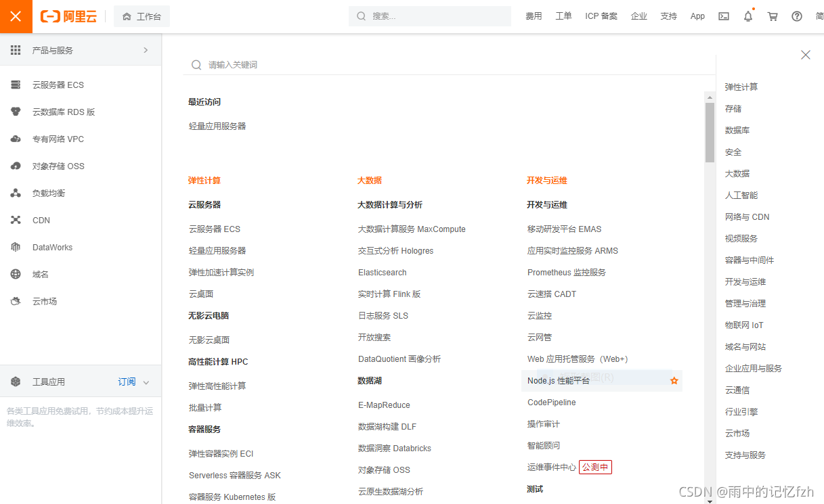Open recently visited 轻量应用服务器
This screenshot has height=504, width=824.
(217, 126)
